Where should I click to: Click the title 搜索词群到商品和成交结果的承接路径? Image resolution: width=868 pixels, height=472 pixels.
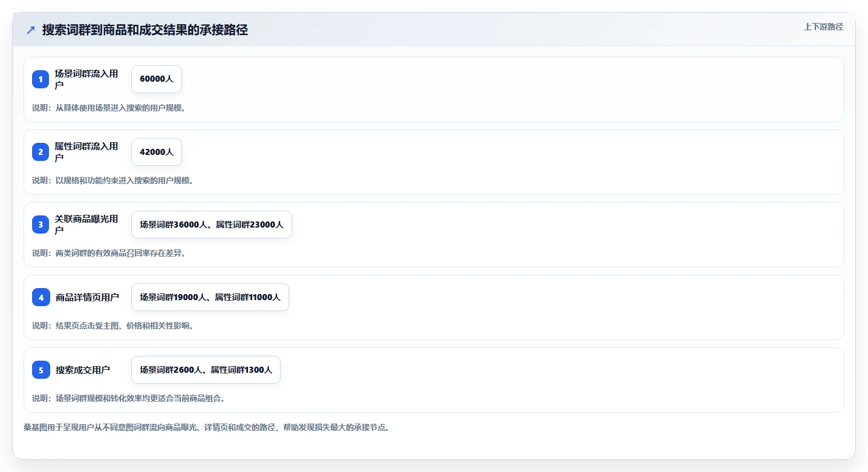(145, 30)
